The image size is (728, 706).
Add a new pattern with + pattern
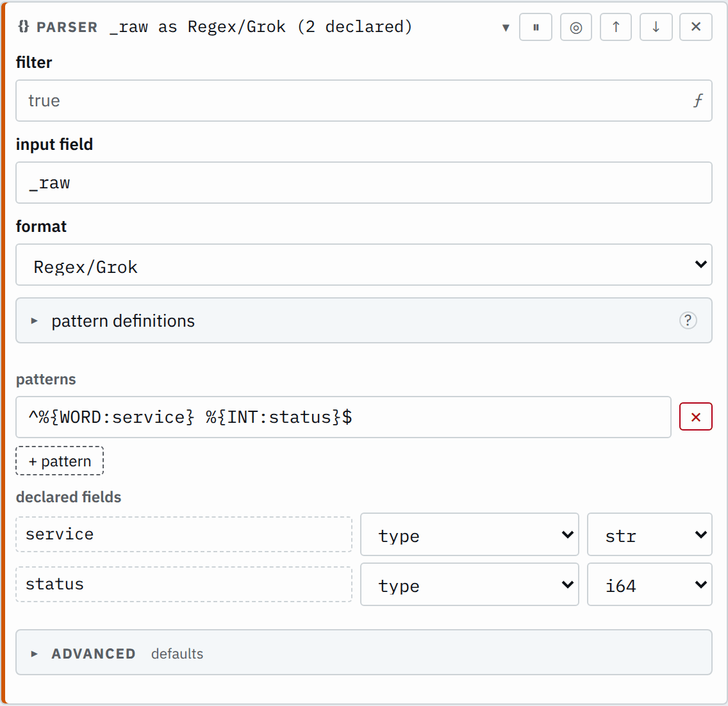tap(60, 461)
